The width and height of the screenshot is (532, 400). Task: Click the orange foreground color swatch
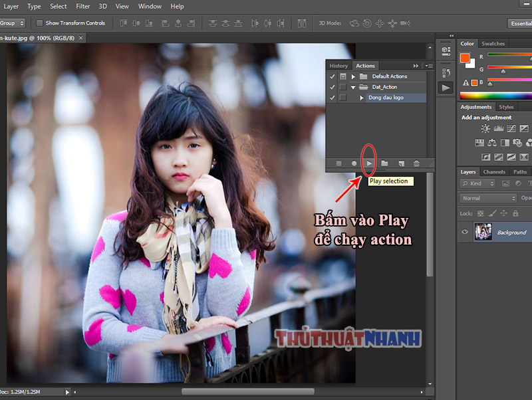(x=465, y=58)
